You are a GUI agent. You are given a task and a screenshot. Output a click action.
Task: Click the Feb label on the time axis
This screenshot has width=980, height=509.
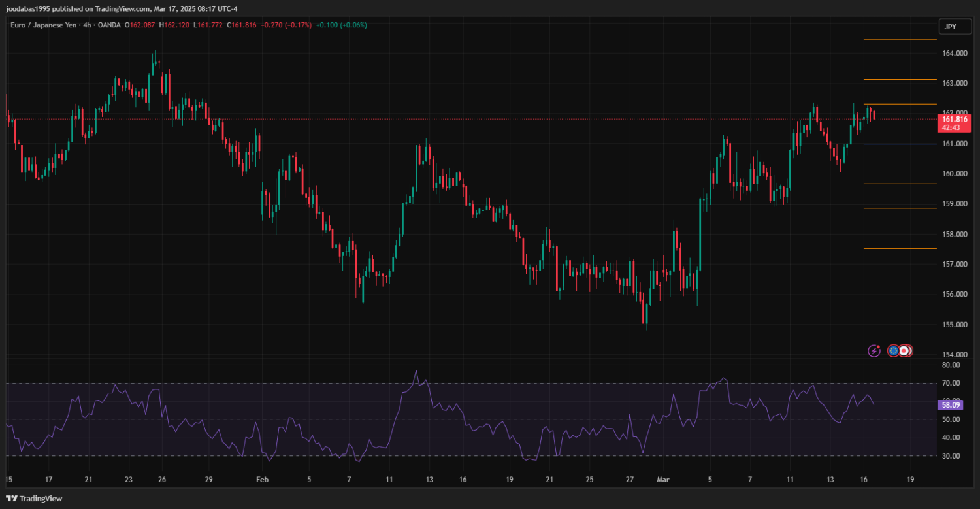262,480
